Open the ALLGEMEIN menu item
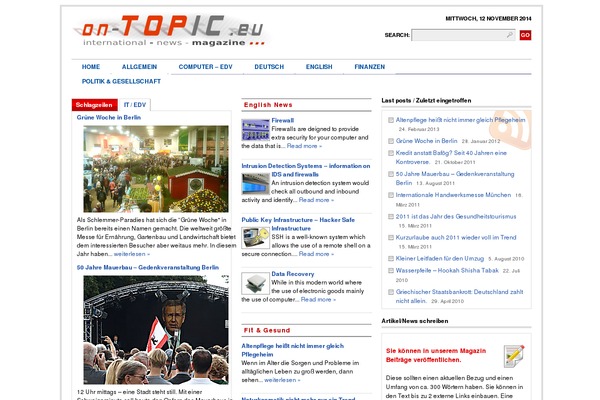The width and height of the screenshot is (600, 400). 139,67
